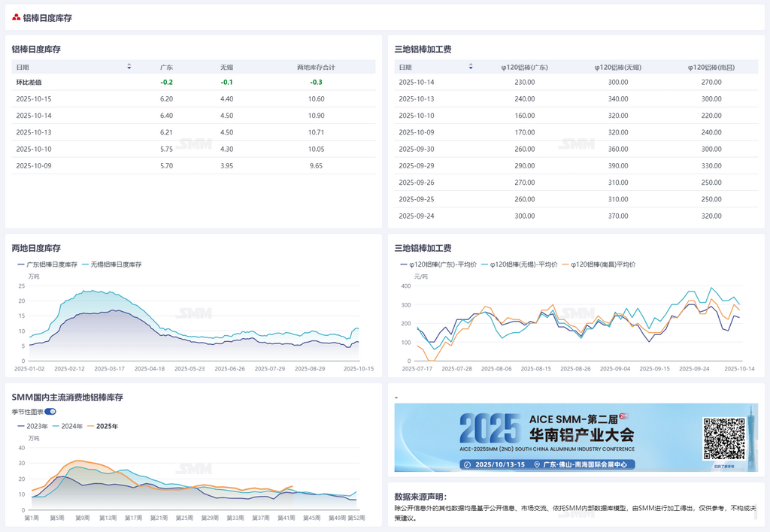Click the 环比差值 row in inventory table

point(193,83)
